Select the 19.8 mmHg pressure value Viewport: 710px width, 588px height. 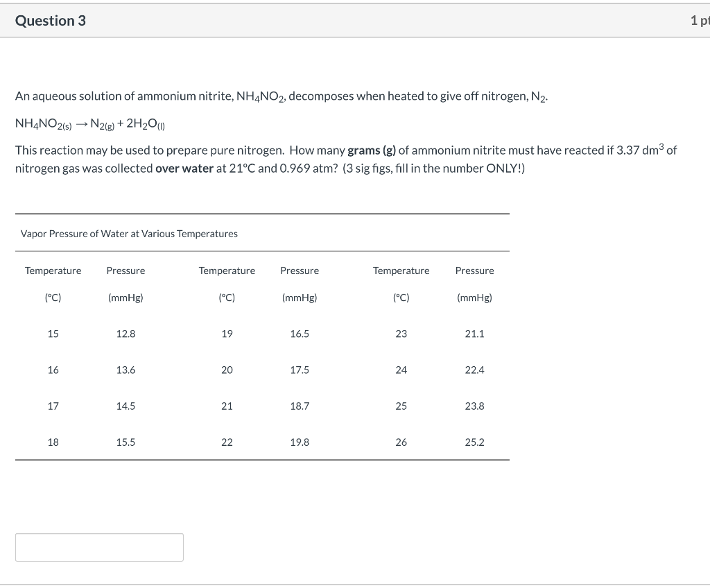(300, 442)
